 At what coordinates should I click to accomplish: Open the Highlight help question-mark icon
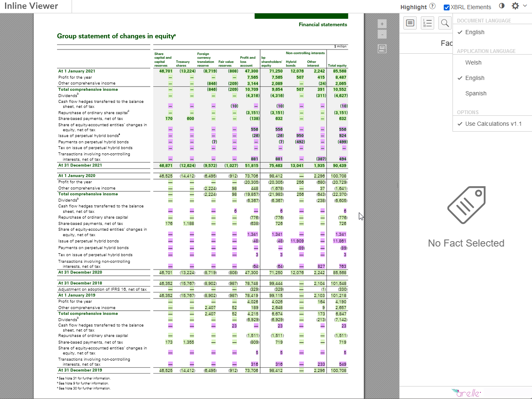click(x=433, y=6)
